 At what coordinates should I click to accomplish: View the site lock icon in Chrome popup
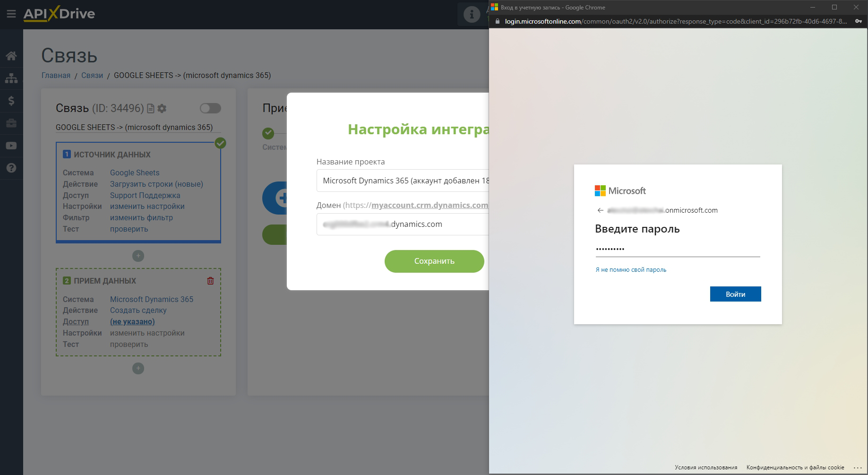[497, 21]
